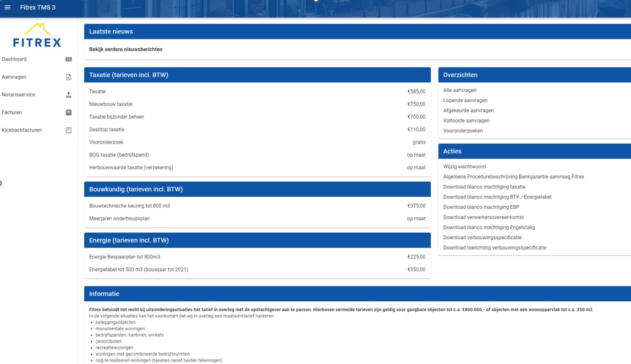Select the Desktop taxatie row
This screenshot has height=364, width=631.
click(257, 130)
